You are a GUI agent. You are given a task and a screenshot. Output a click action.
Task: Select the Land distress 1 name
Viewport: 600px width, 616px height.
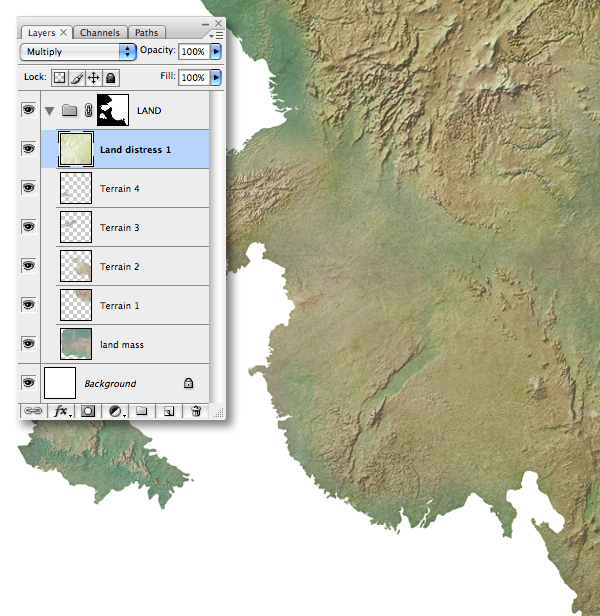click(x=135, y=150)
